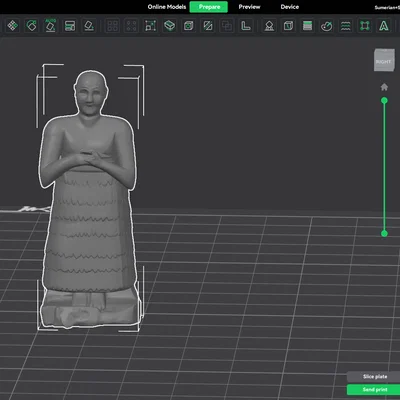The width and height of the screenshot is (400, 400).
Task: Run the Auto orient tool
Action: 50,26
